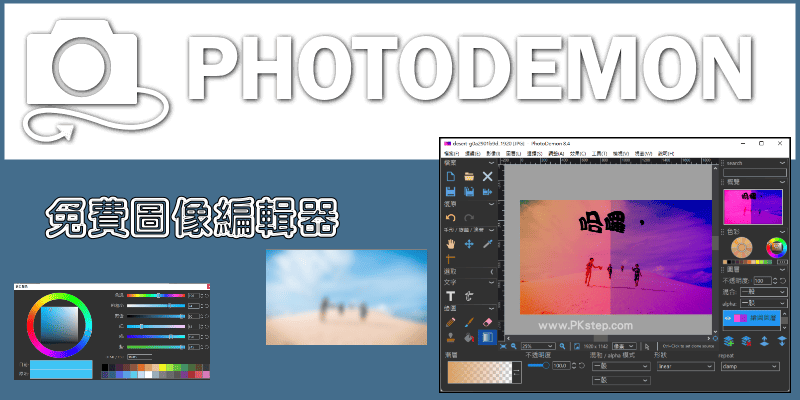This screenshot has height=400, width=800.
Task: Select the Eraser tool
Action: (487, 322)
